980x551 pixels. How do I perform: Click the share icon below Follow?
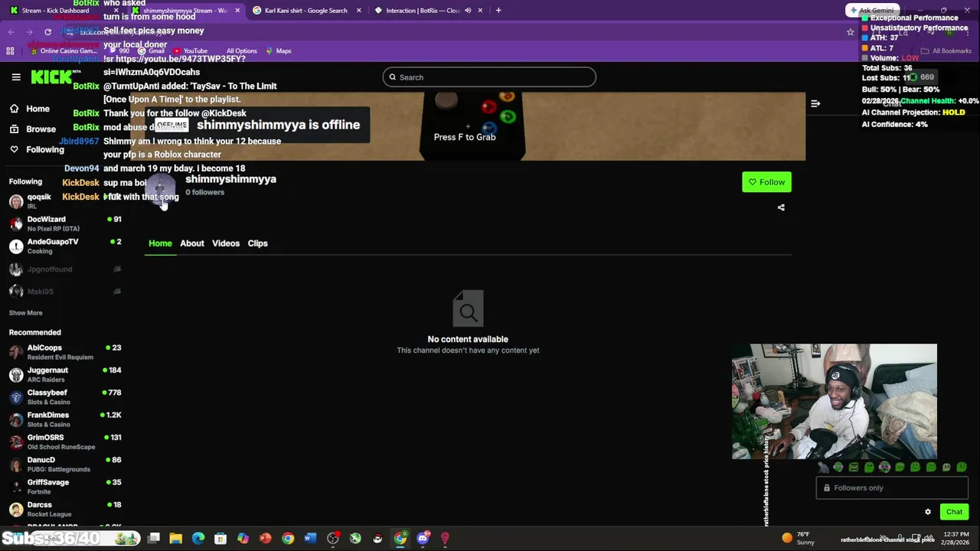click(x=781, y=207)
